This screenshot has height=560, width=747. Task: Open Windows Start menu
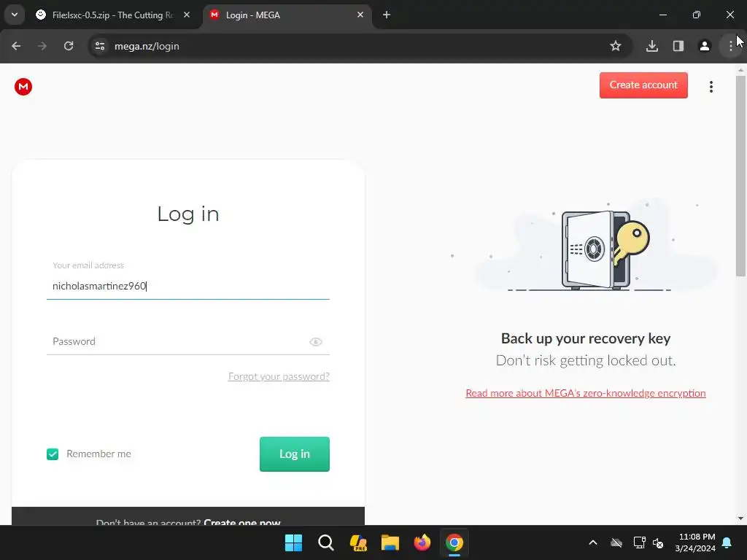click(x=293, y=542)
